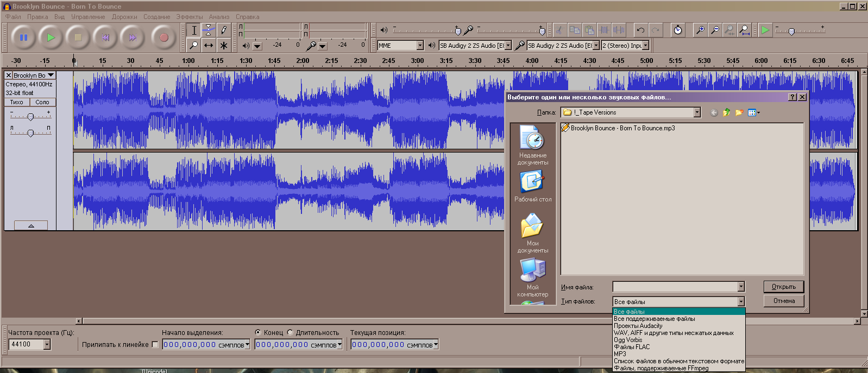Choose MP3 from file type list

620,354
